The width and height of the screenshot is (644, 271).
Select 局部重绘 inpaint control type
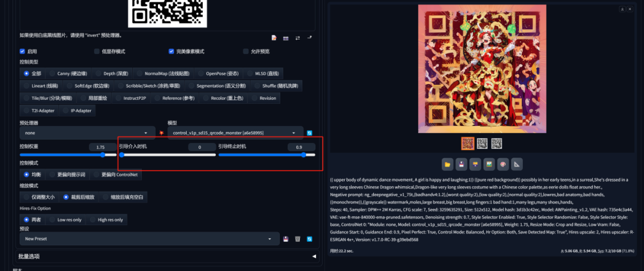pyautogui.click(x=94, y=98)
